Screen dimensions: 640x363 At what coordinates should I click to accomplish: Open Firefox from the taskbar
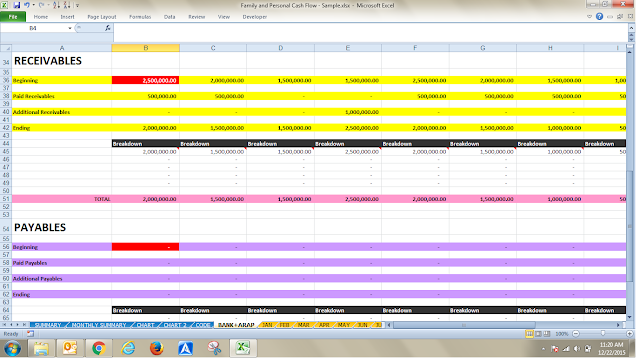(156, 348)
